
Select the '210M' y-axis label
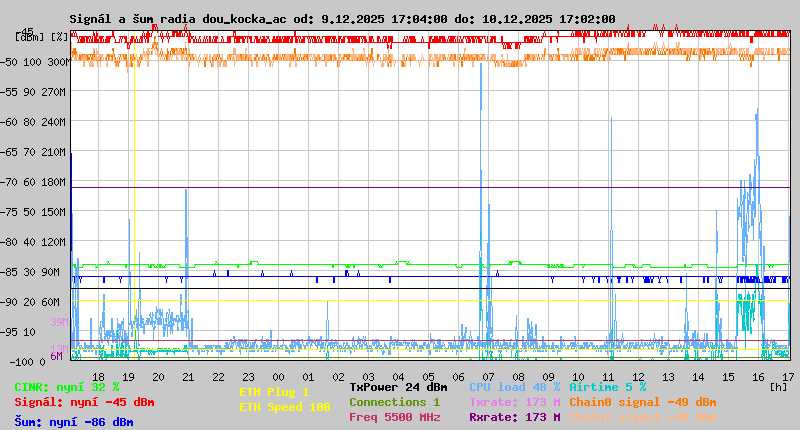(56, 153)
